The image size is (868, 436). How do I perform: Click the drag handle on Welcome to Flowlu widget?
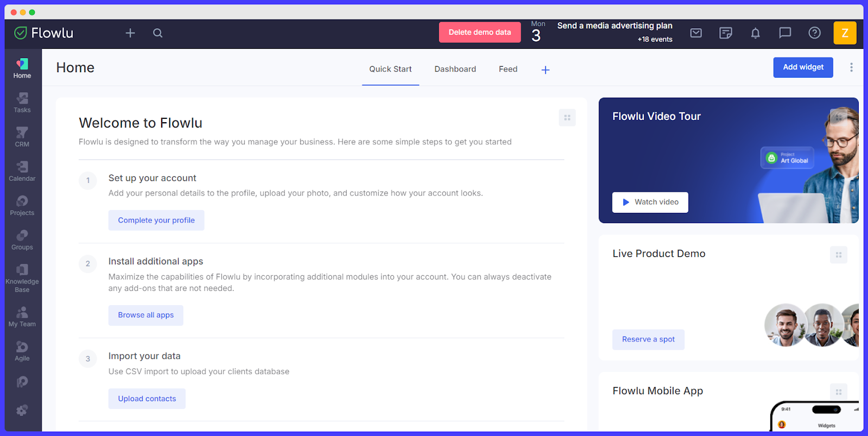pyautogui.click(x=567, y=118)
